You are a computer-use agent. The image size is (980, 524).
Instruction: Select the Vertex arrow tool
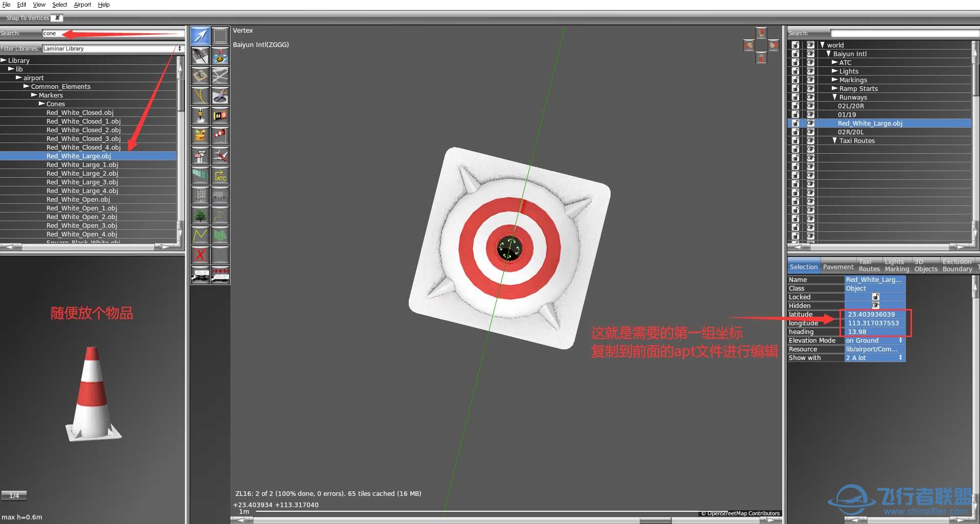pyautogui.click(x=200, y=36)
